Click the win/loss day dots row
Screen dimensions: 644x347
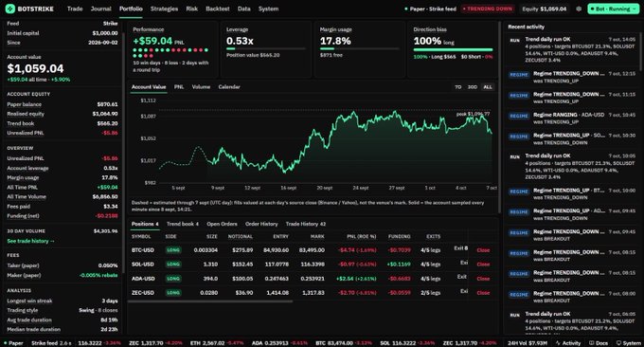[170, 53]
